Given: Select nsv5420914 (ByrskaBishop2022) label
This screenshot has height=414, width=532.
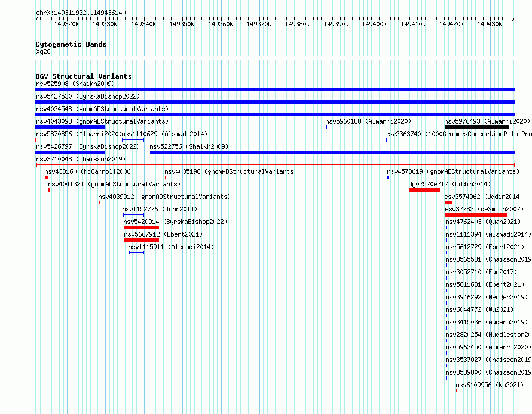Looking at the screenshot, I should click(x=175, y=222).
